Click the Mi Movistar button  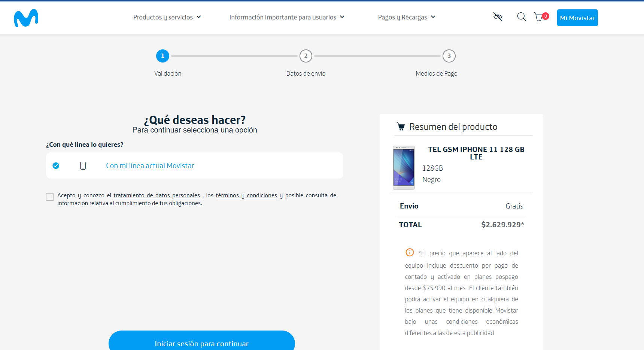(x=577, y=18)
